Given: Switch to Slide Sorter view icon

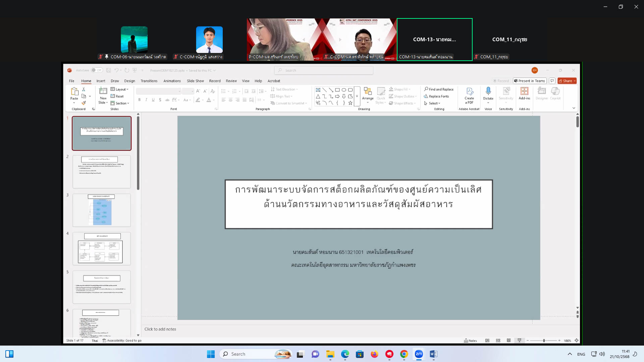Looking at the screenshot, I should (x=498, y=341).
